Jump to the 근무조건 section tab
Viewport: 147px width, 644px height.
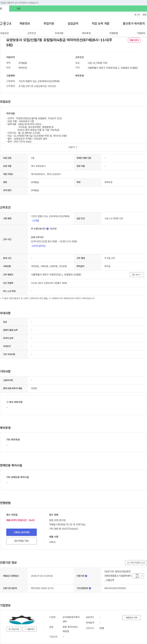click(x=32, y=33)
